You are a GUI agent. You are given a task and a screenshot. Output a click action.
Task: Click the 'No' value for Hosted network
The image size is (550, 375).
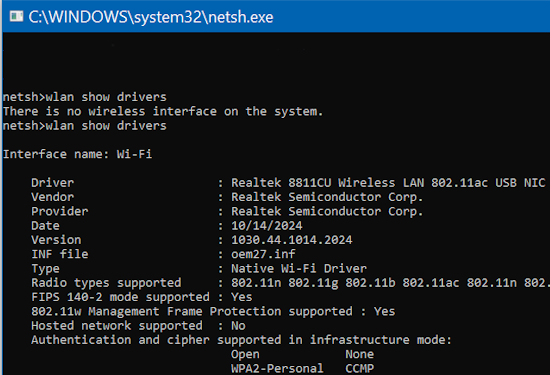point(238,326)
